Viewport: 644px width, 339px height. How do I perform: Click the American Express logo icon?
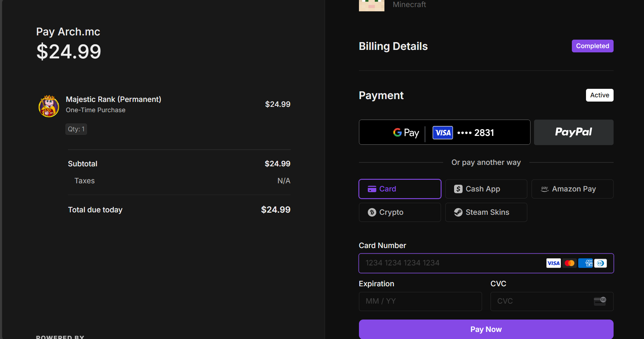tap(585, 263)
